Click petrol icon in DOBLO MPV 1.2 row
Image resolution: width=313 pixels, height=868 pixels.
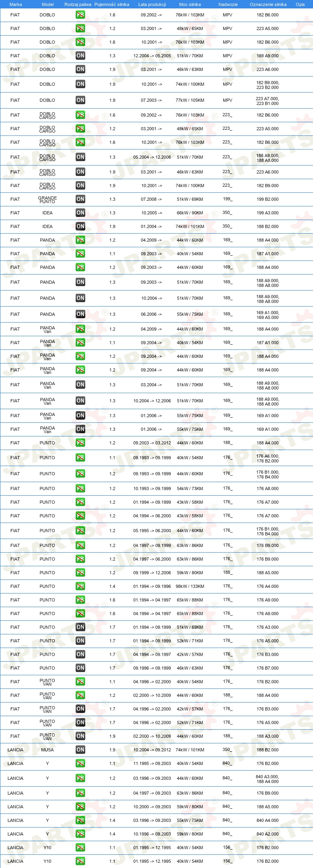pos(80,28)
